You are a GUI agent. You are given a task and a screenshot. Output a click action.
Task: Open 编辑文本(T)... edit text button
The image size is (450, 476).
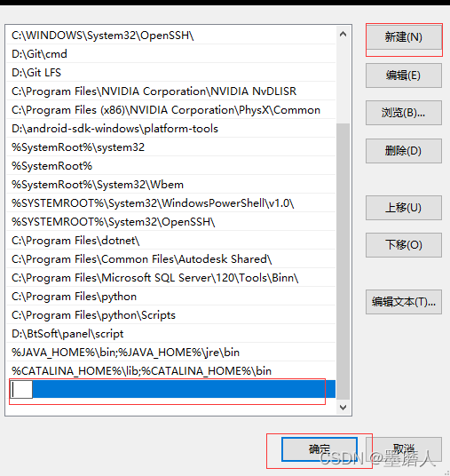click(404, 302)
